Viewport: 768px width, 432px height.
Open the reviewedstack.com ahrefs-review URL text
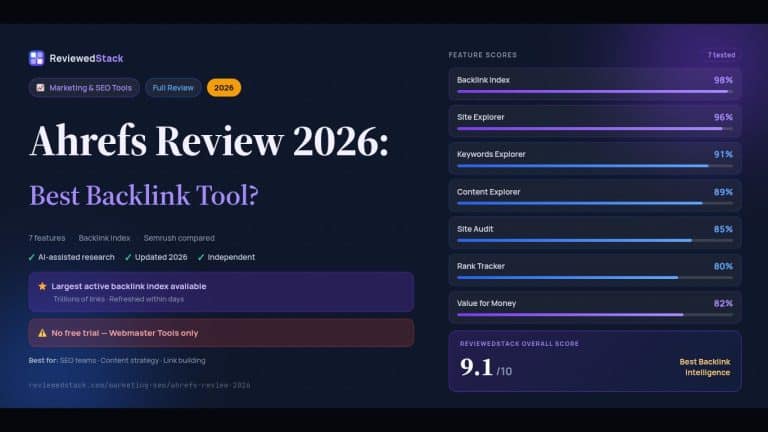140,385
